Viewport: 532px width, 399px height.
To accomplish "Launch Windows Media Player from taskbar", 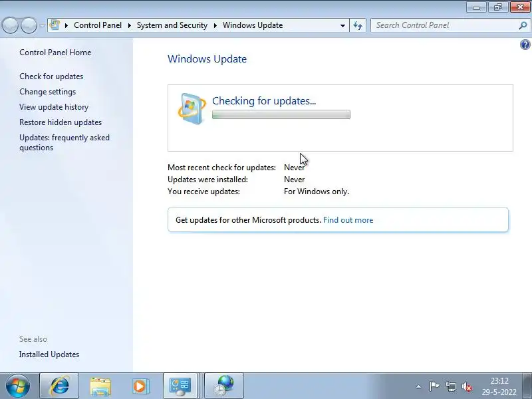I will 140,386.
